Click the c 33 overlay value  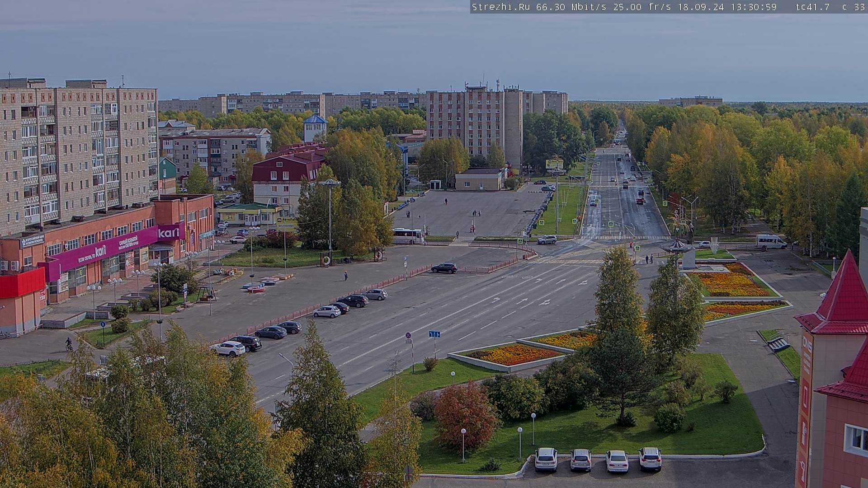(x=854, y=7)
